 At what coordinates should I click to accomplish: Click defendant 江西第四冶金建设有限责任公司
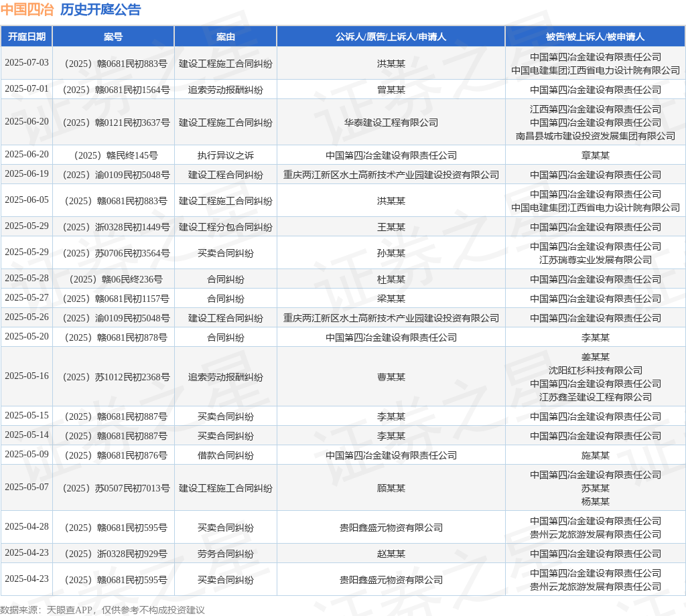pyautogui.click(x=596, y=109)
